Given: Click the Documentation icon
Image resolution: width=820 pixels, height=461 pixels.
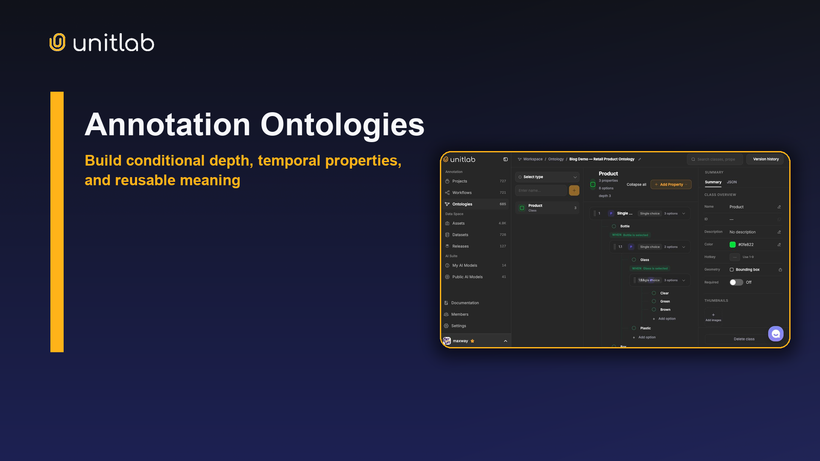Looking at the screenshot, I should click(446, 303).
